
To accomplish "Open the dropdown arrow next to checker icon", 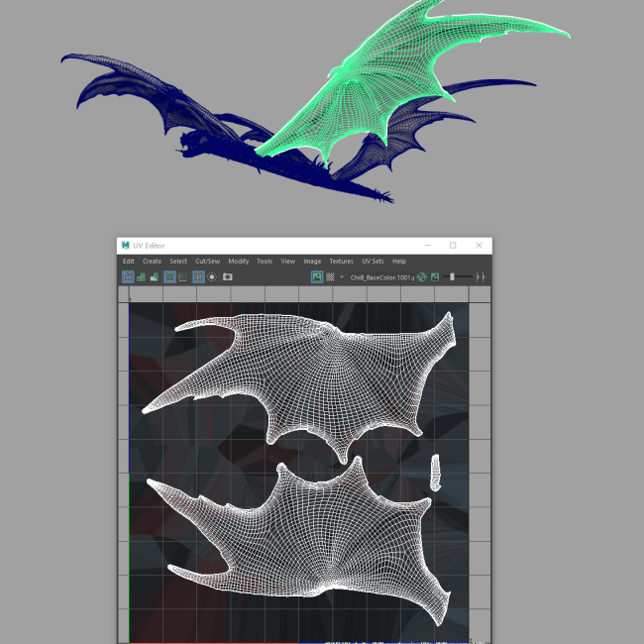I will (x=341, y=277).
